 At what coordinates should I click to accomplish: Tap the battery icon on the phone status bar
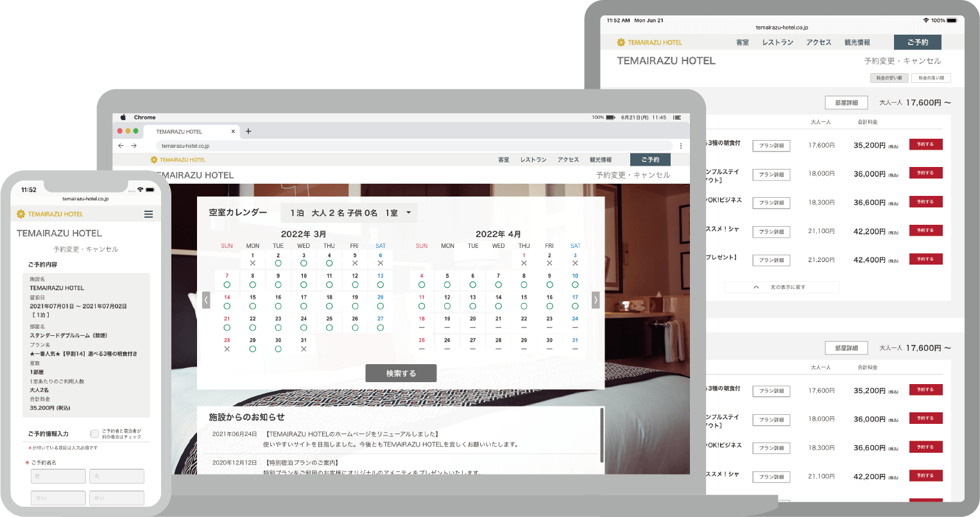tap(150, 190)
